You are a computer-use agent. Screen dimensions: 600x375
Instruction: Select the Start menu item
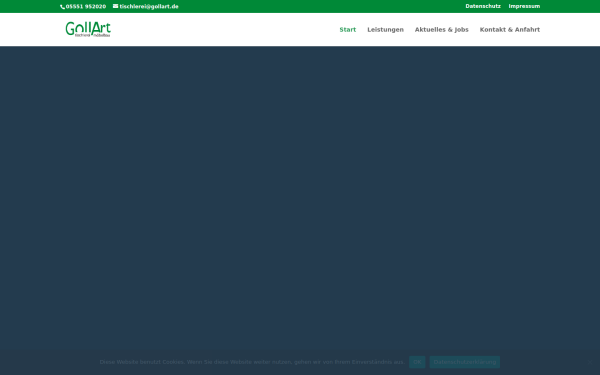(x=347, y=29)
